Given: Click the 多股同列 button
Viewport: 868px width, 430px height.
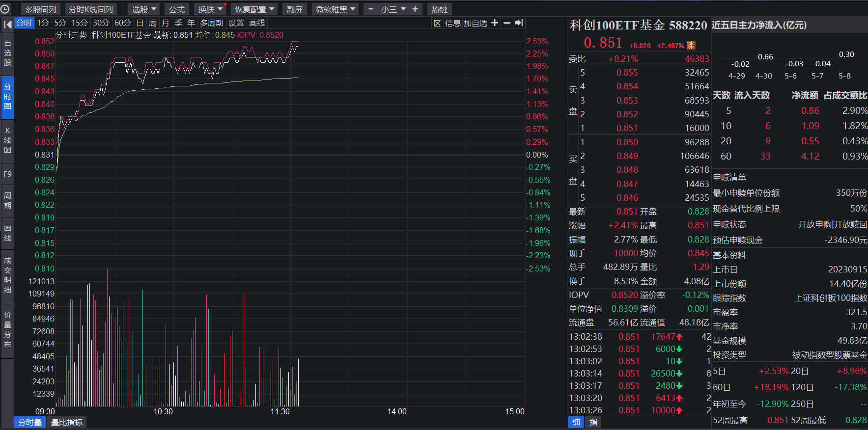Looking at the screenshot, I should [41, 9].
